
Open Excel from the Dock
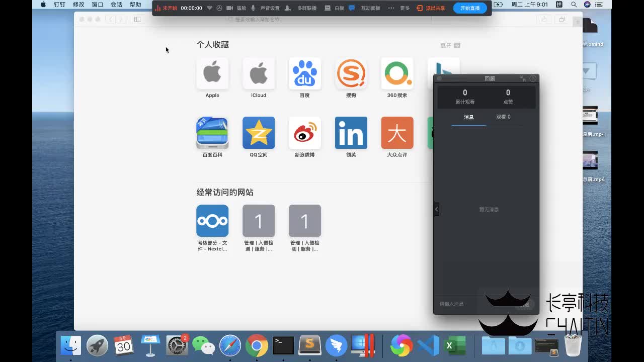456,345
